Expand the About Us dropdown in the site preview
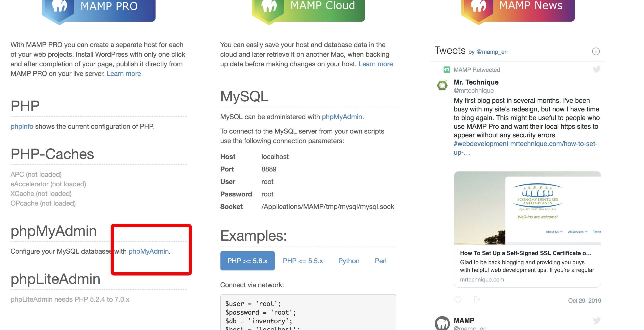 pos(553,232)
